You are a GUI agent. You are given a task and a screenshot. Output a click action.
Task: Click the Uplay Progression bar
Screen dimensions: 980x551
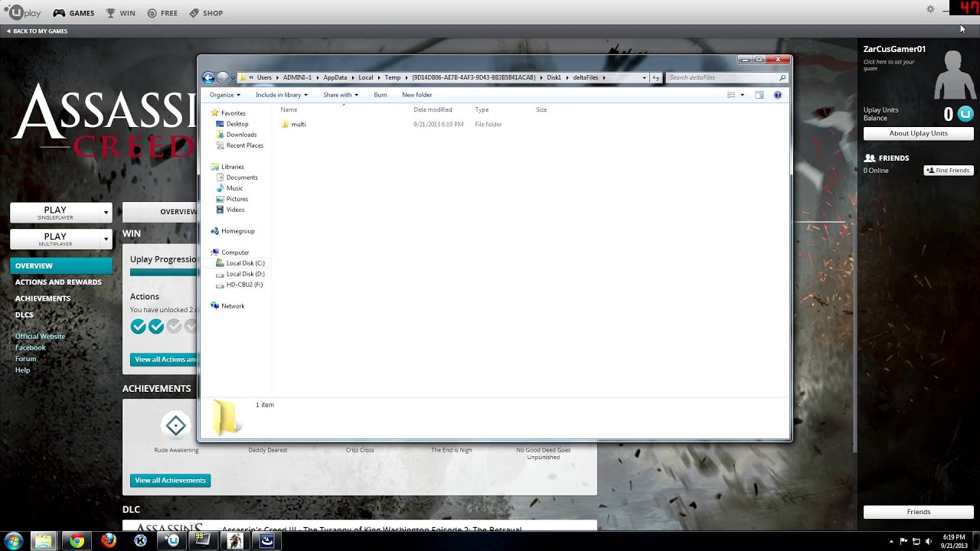[x=164, y=272]
